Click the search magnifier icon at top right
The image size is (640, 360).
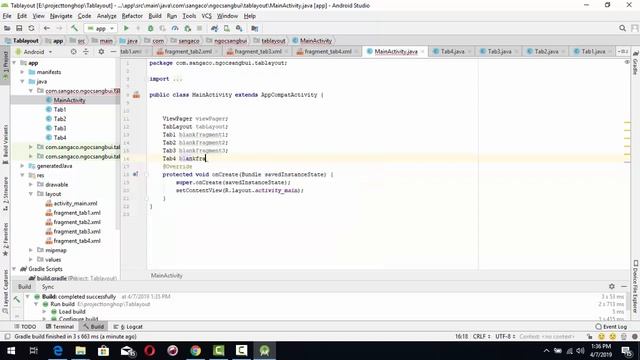pyautogui.click(x=622, y=28)
